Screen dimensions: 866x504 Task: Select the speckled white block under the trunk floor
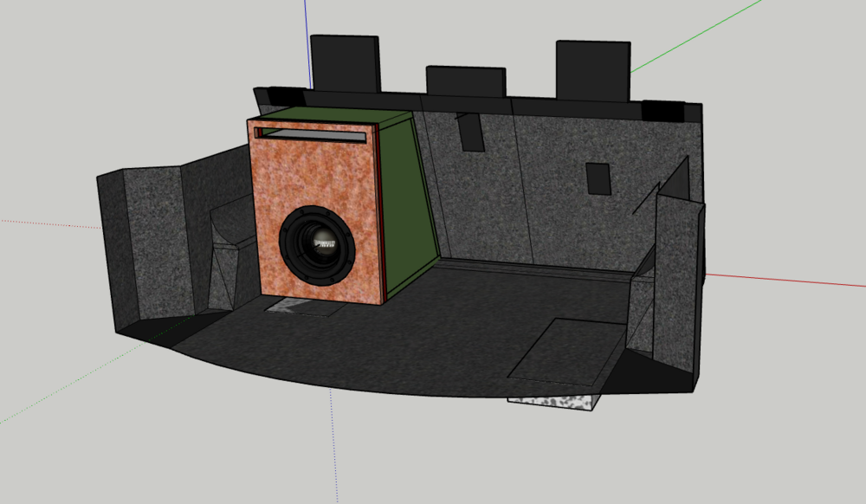[x=553, y=402]
